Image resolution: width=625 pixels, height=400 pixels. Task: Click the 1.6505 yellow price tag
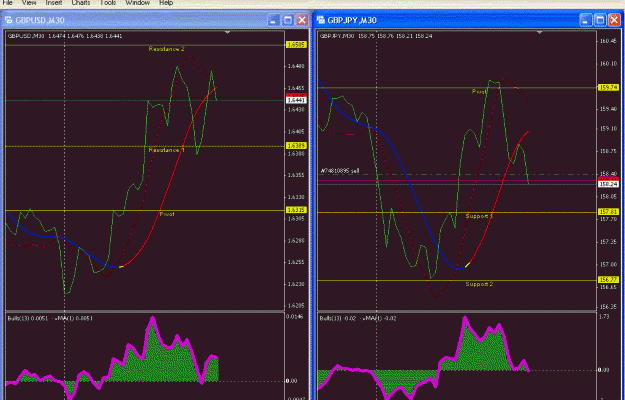297,45
